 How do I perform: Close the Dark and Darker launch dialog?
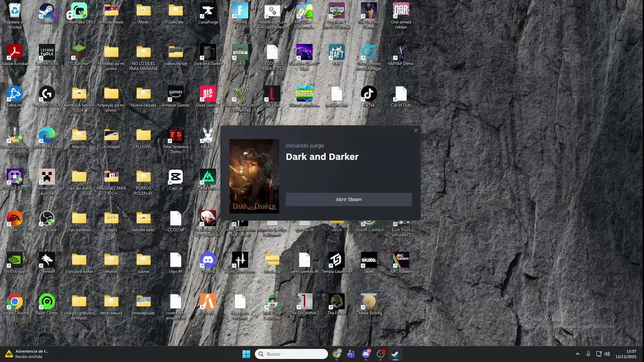click(416, 131)
